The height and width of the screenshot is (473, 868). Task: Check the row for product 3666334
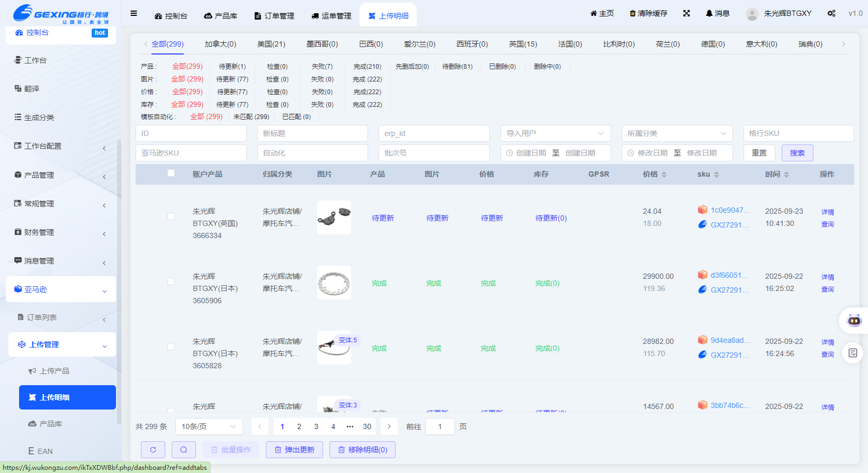pyautogui.click(x=171, y=216)
